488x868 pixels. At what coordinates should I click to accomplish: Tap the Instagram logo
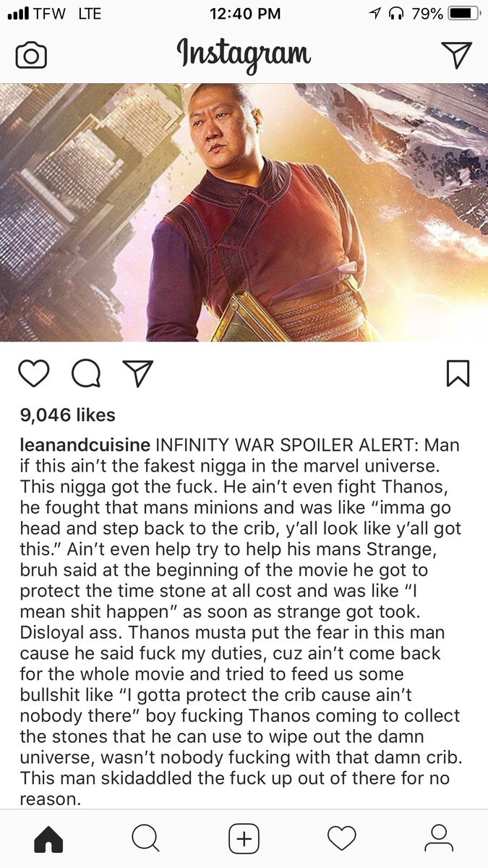click(x=244, y=55)
